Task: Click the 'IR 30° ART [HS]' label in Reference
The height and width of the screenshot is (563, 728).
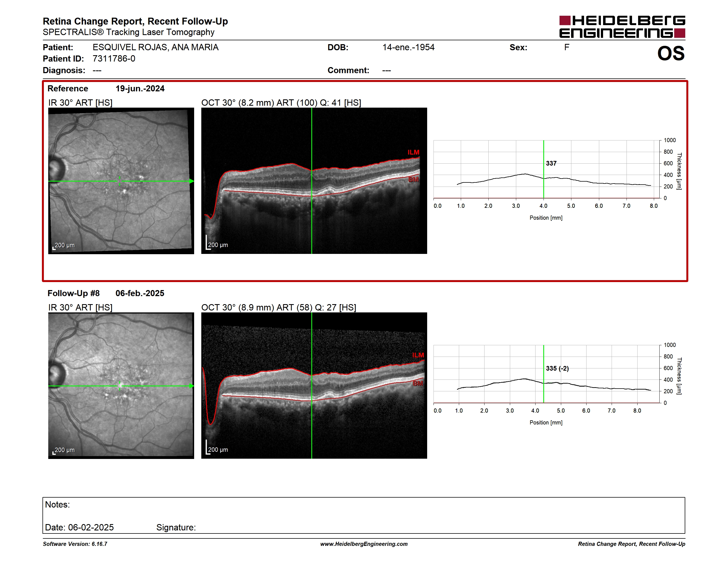Action: pyautogui.click(x=80, y=102)
